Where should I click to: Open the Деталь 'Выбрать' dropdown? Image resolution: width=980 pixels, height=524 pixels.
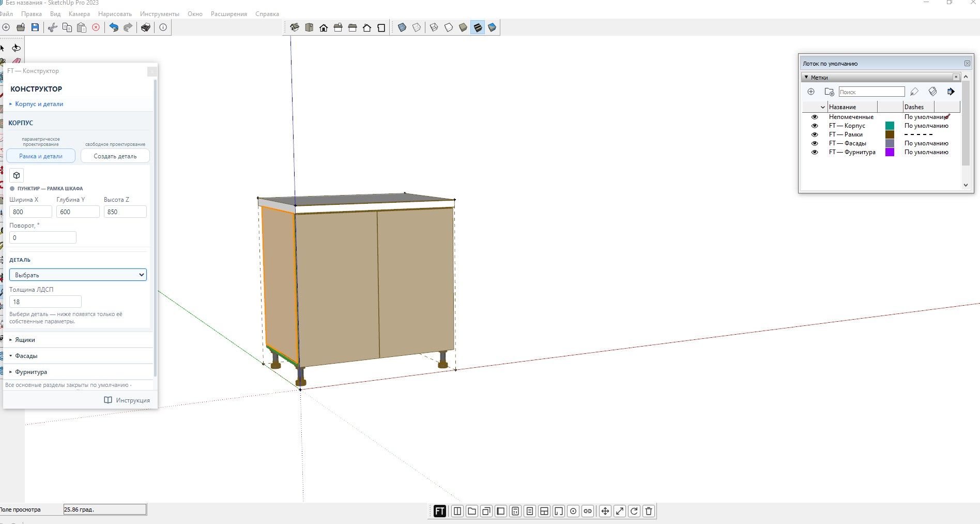click(x=78, y=275)
